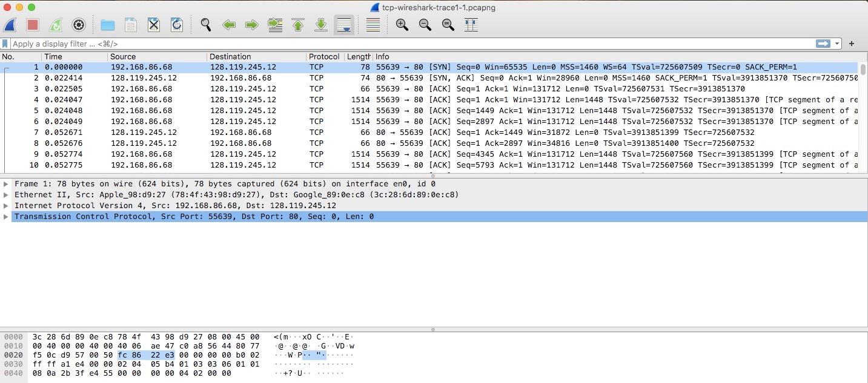This screenshot has height=383, width=868.
Task: Jump to the first packet
Action: (297, 25)
